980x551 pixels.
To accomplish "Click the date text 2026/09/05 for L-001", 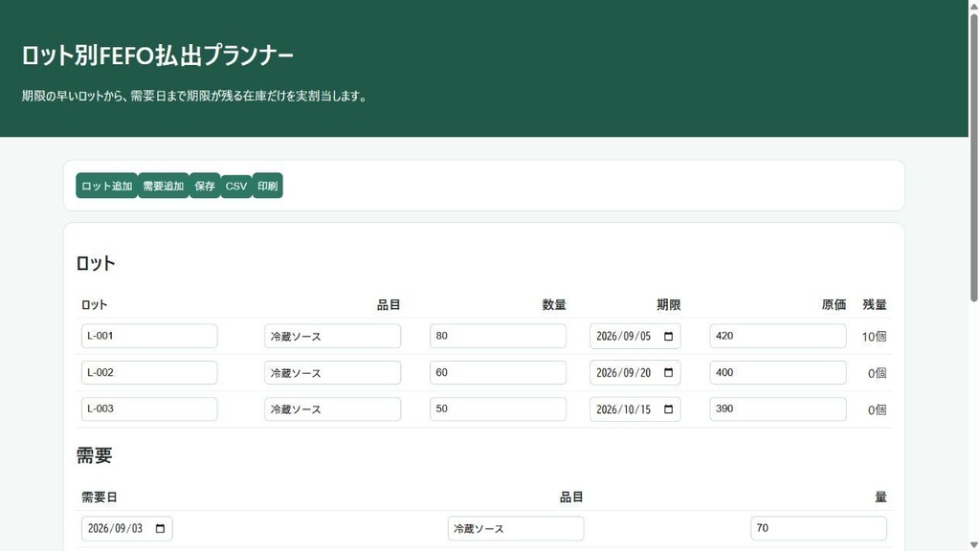I will pos(623,336).
